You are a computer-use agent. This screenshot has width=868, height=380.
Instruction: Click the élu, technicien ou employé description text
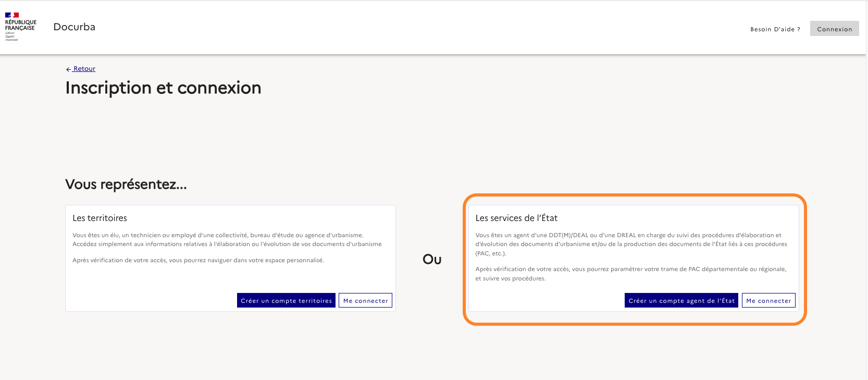click(227, 240)
